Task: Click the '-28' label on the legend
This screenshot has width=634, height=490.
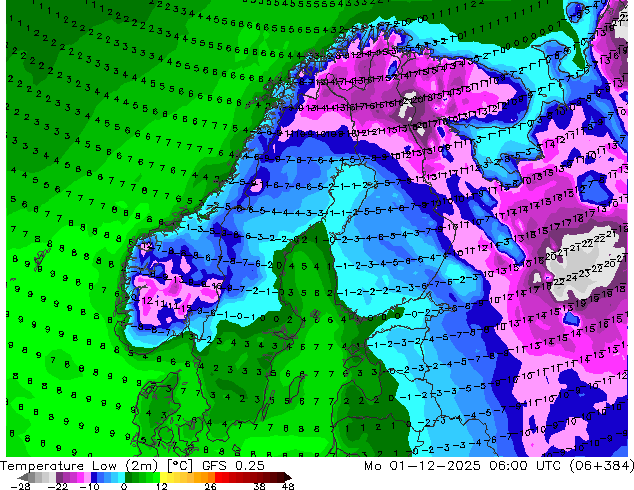Action: 20,486
